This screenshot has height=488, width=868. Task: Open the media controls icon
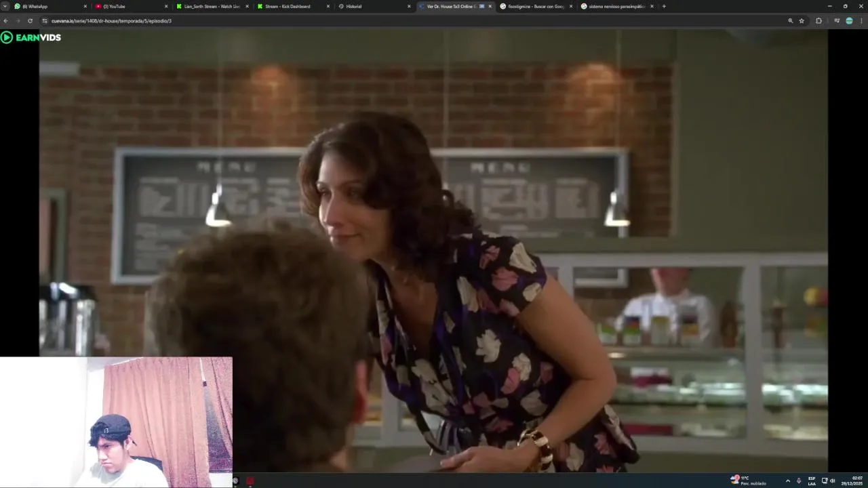pos(837,21)
